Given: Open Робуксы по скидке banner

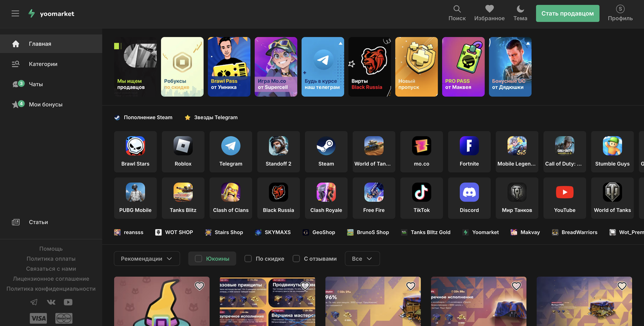Looking at the screenshot, I should (182, 66).
